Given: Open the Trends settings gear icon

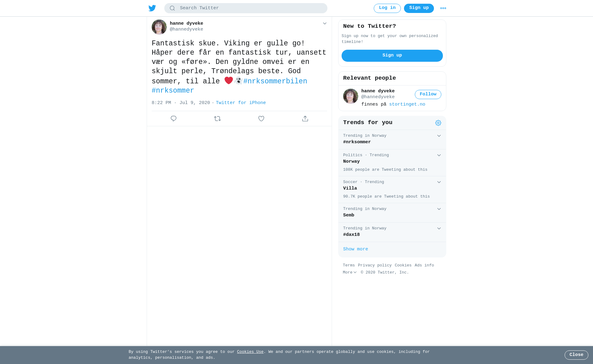Looking at the screenshot, I should coord(438,123).
